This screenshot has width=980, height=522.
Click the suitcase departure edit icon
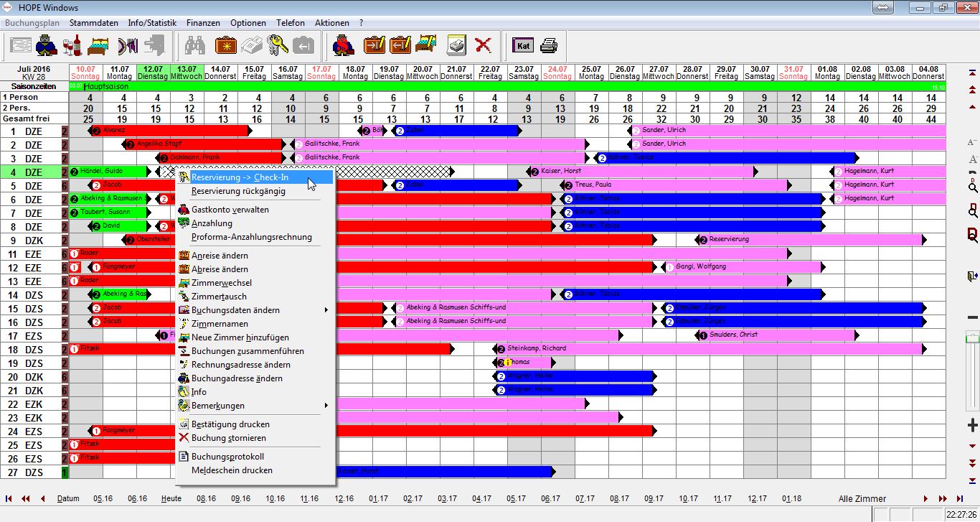[400, 45]
